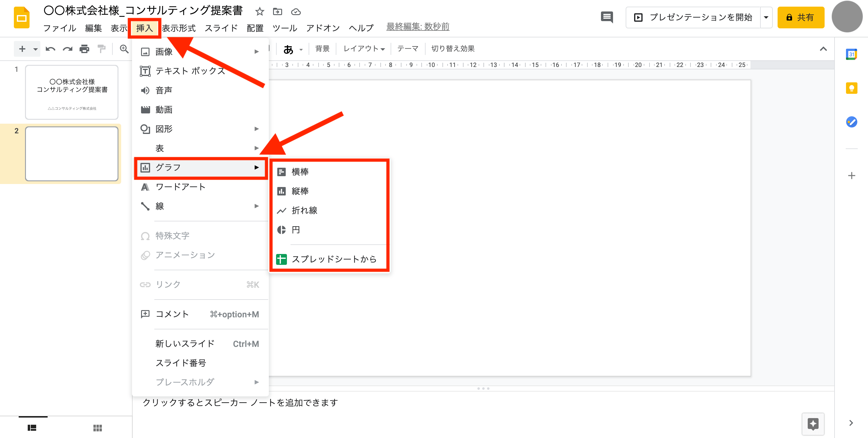The image size is (868, 438).
Task: Open the グラフ submenu item
Action: [x=200, y=168]
